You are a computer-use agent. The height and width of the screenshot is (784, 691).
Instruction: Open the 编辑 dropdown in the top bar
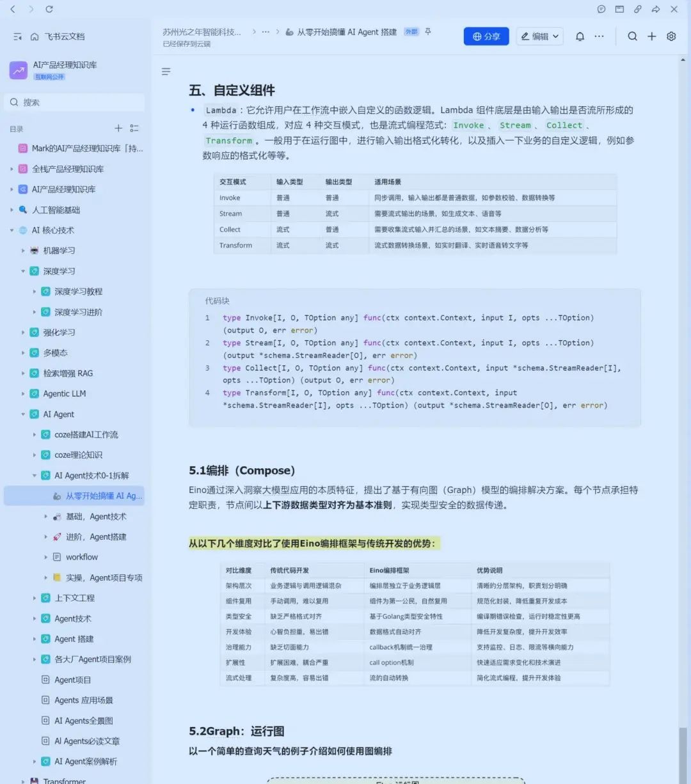coord(539,36)
